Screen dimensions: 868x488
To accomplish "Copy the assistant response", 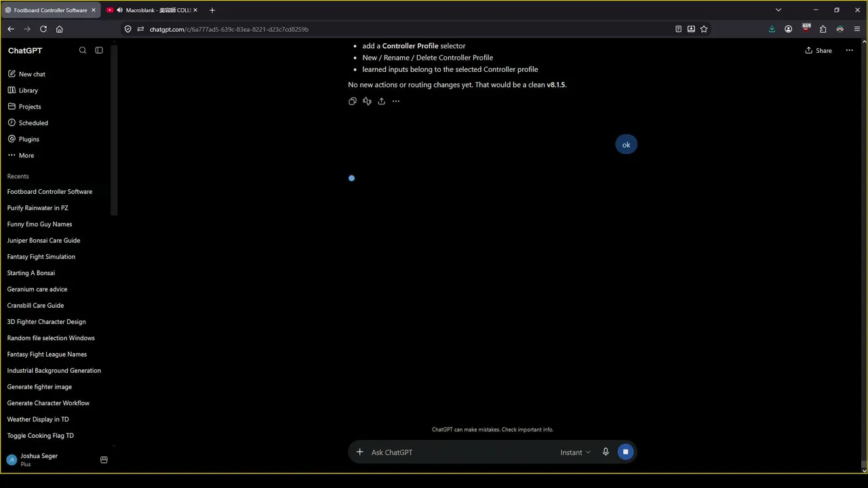I will pos(353,101).
